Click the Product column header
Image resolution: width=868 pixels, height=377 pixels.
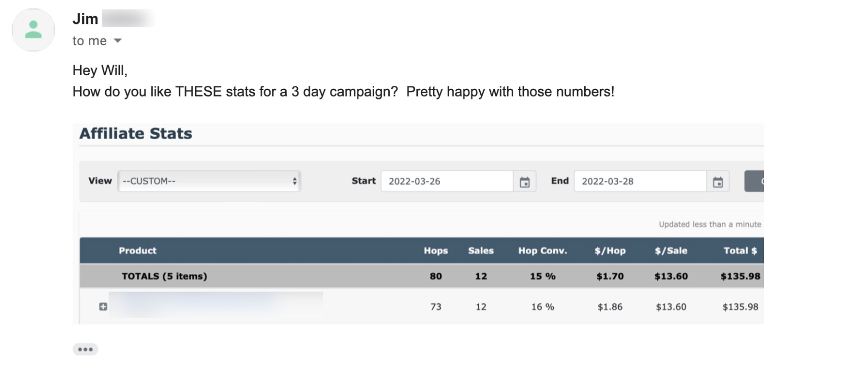(138, 250)
